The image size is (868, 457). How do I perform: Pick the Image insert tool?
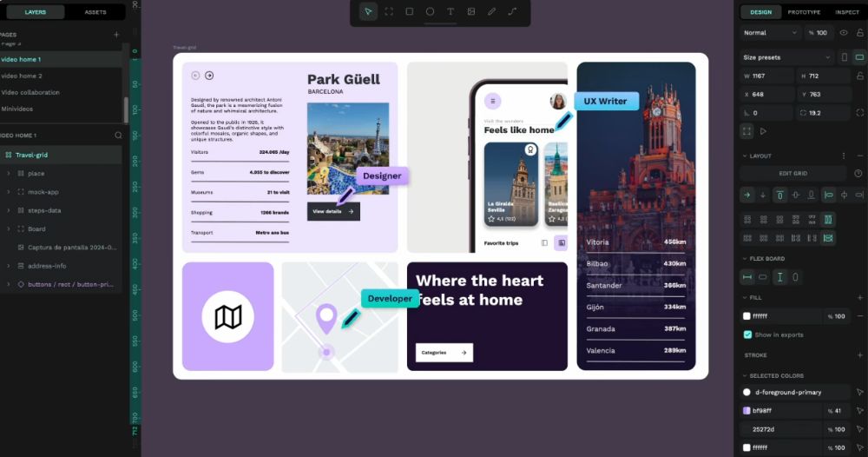tap(471, 12)
